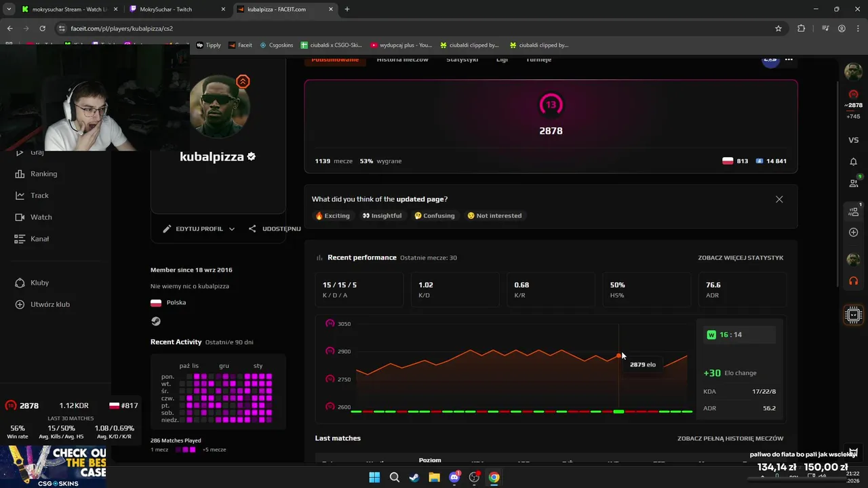The image size is (868, 488).
Task: Go back in Chrome
Action: [x=9, y=28]
